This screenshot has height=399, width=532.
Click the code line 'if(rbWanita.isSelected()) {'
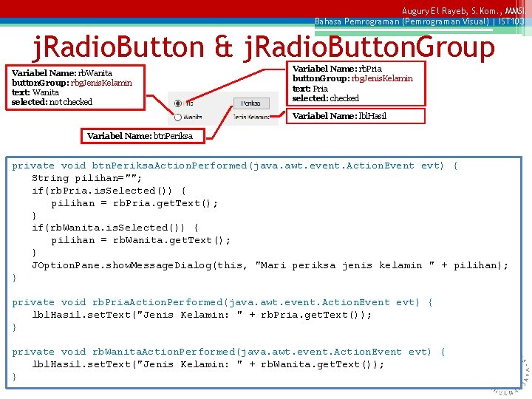pos(115,228)
